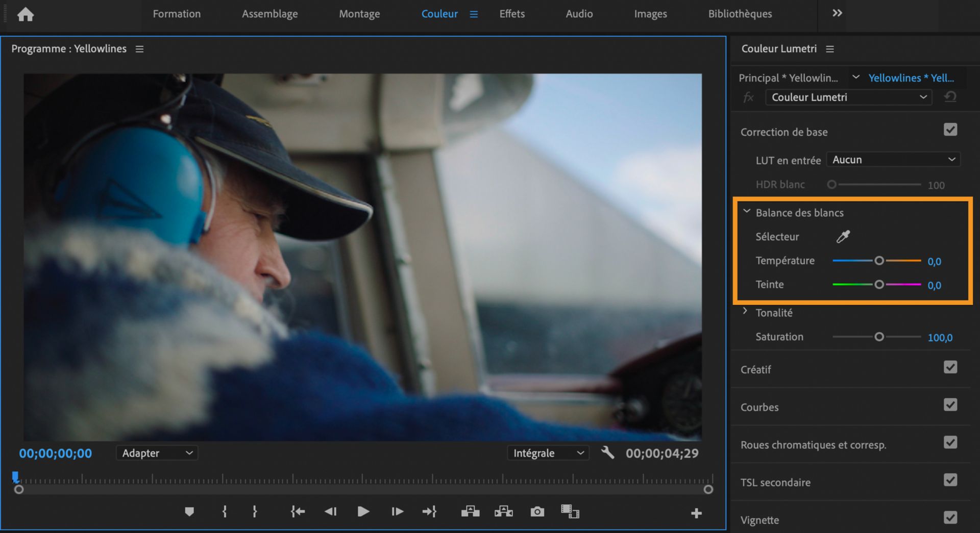The width and height of the screenshot is (980, 533).
Task: Pick the white balance eyedropper selector
Action: 843,237
